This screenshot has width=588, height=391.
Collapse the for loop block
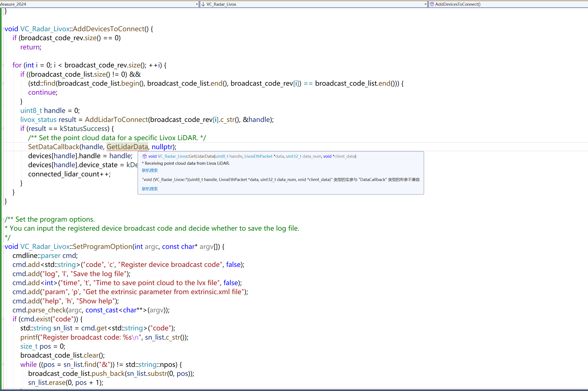click(x=3, y=65)
